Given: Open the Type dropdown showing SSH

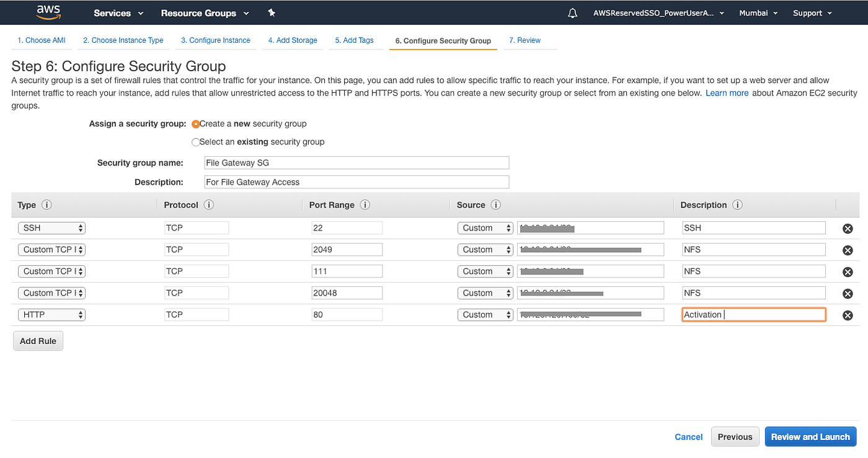Looking at the screenshot, I should coord(51,227).
